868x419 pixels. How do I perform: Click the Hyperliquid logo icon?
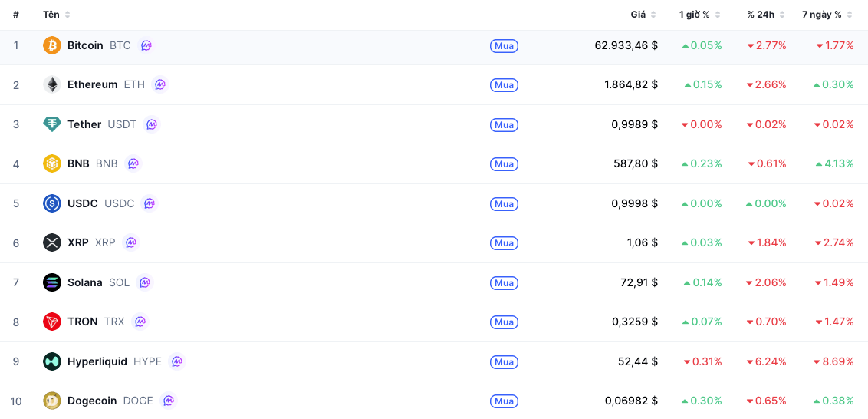(52, 361)
